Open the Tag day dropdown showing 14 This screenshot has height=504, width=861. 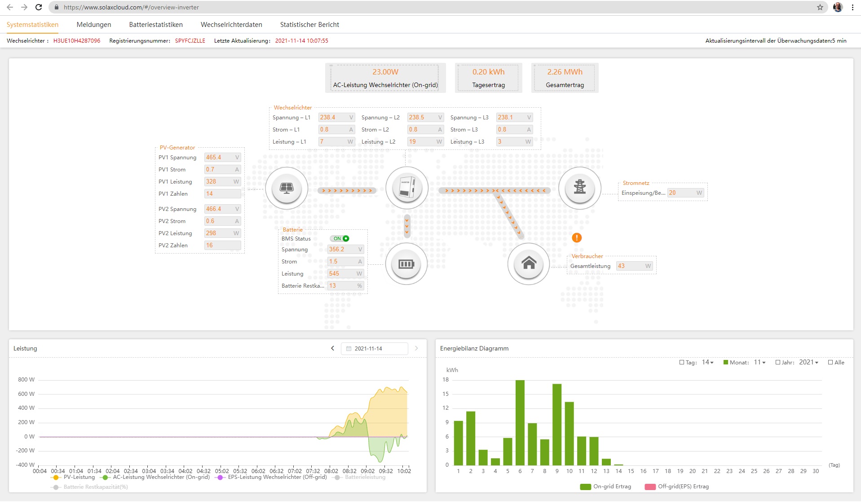point(708,363)
